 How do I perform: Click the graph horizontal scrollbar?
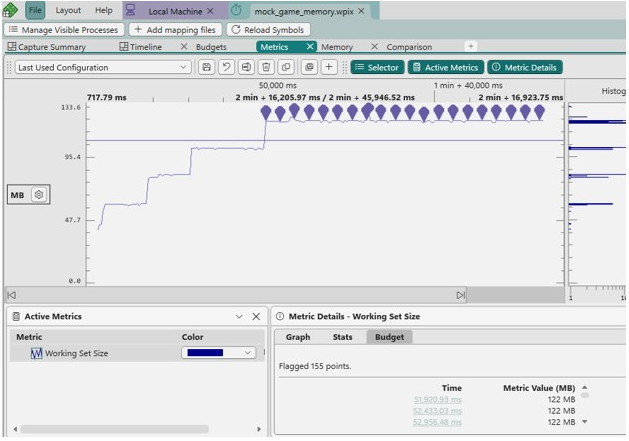[x=236, y=295]
